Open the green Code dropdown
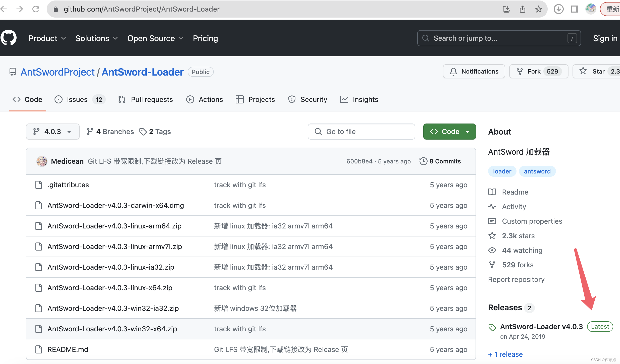Image resolution: width=620 pixels, height=364 pixels. point(449,132)
